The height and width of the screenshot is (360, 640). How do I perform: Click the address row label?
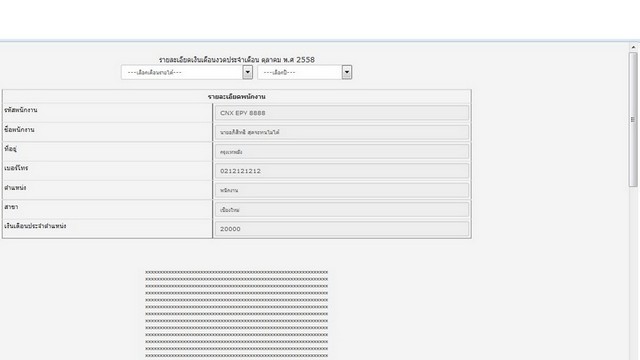[11, 149]
